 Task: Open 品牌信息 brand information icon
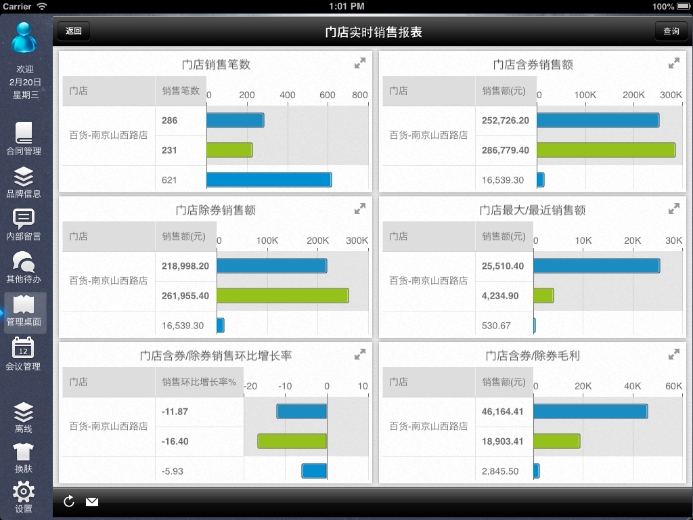coord(24,182)
